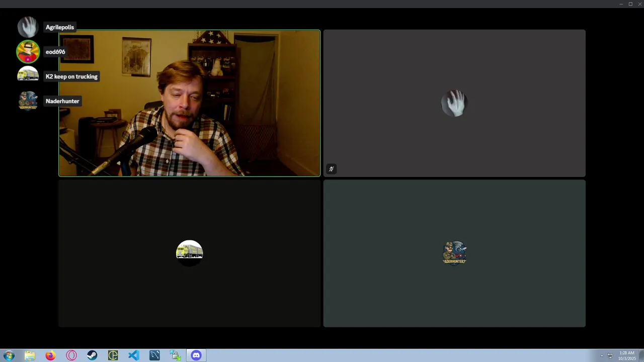Select the Naderhunter name label
Image resolution: width=644 pixels, height=362 pixels.
[x=62, y=101]
